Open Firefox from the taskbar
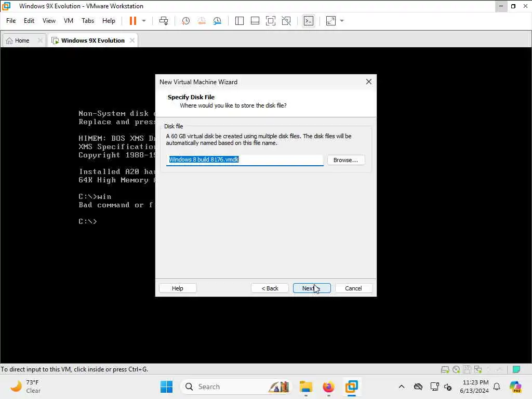532x399 pixels. click(x=328, y=387)
